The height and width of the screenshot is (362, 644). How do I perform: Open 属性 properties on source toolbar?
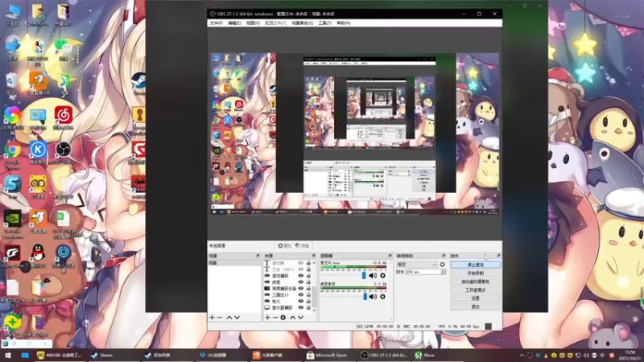pyautogui.click(x=284, y=245)
